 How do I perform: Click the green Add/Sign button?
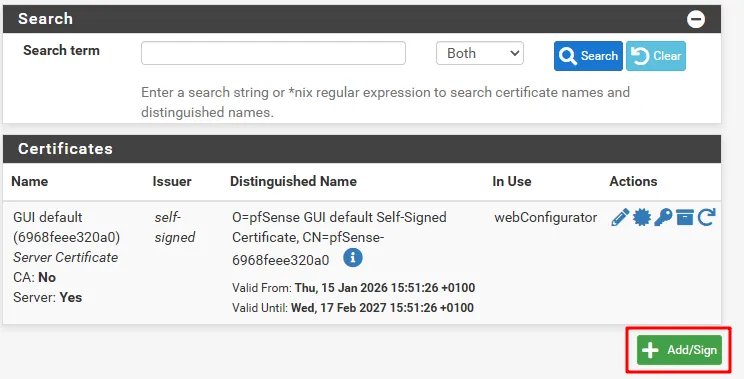pos(679,350)
